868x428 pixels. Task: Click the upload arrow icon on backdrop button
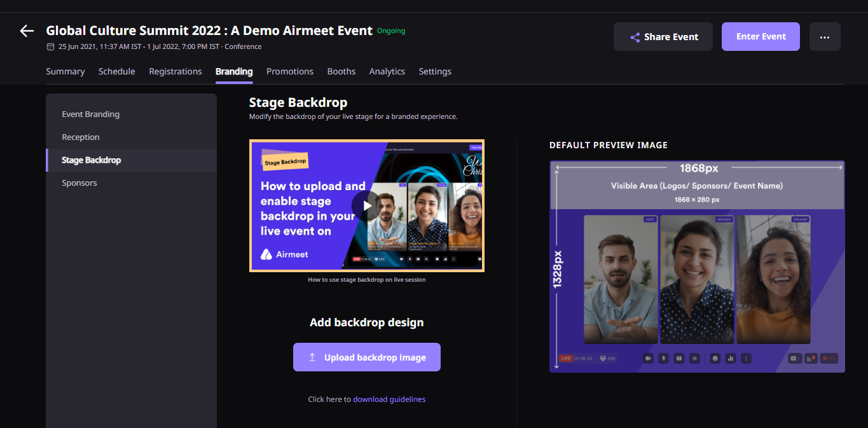click(312, 357)
